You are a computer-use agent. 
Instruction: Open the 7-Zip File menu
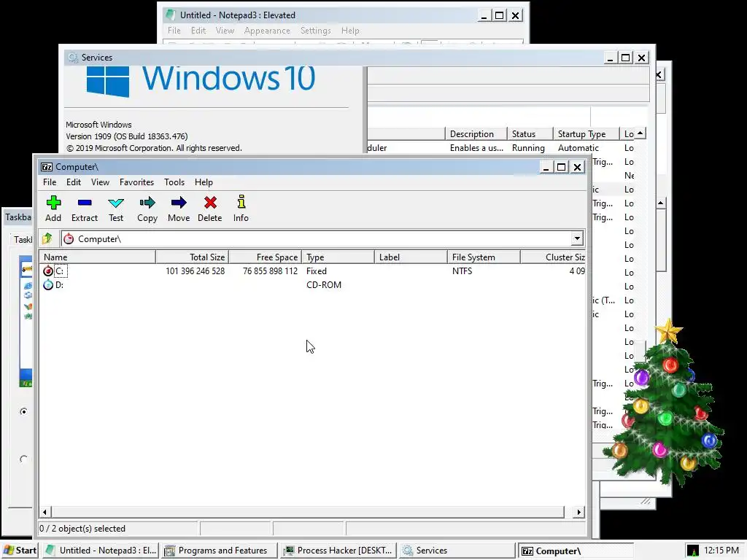coord(50,182)
